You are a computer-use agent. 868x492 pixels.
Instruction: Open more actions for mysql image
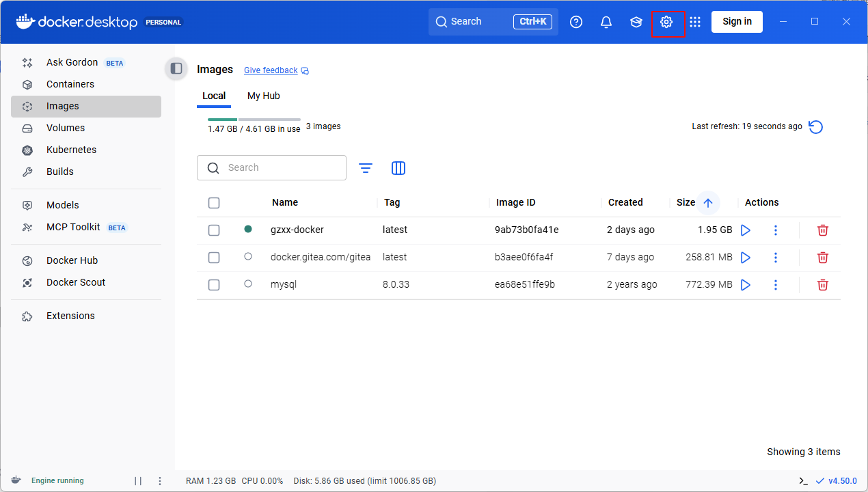(x=776, y=285)
